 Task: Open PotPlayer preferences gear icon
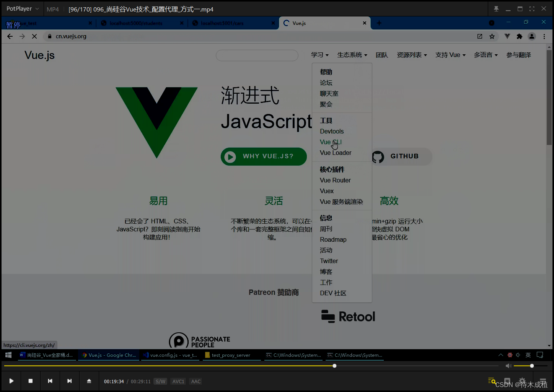(x=522, y=381)
